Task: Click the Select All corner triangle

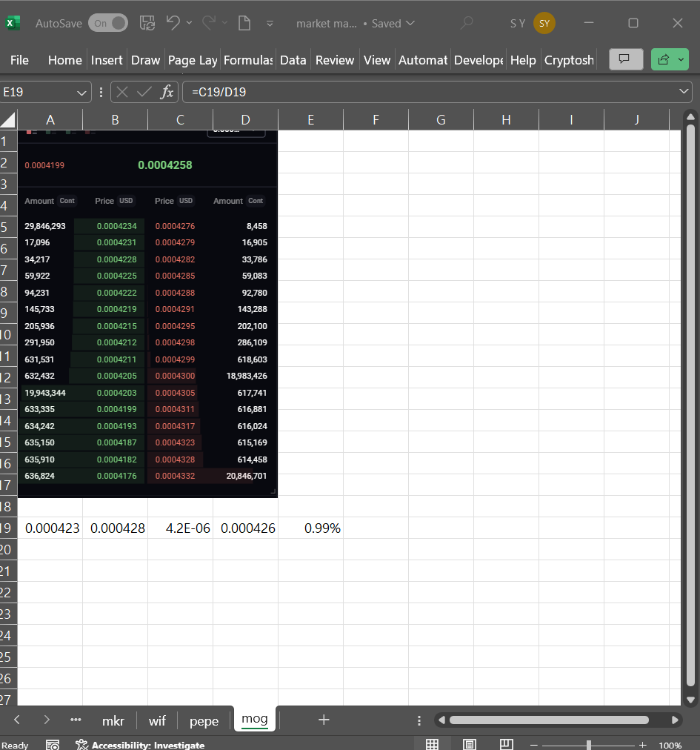Action: [x=8, y=119]
